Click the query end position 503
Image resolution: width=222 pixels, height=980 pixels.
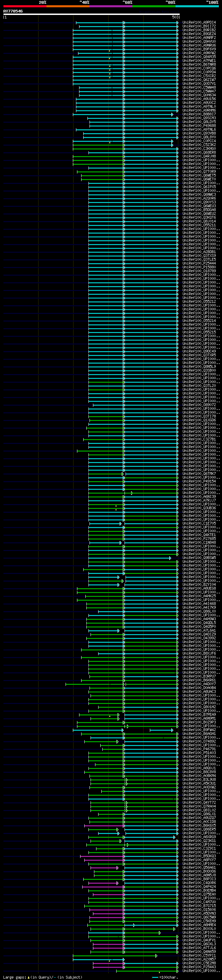click(x=175, y=17)
